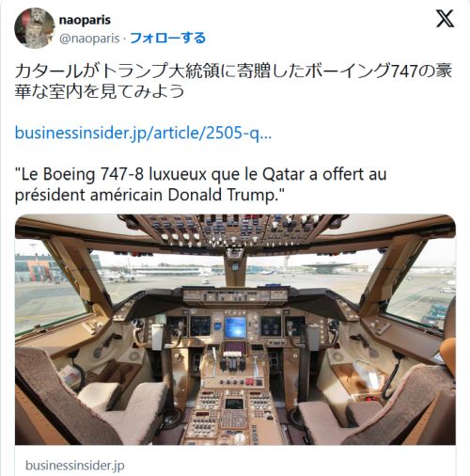Click the glareshield autopilot panel in photo
This screenshot has width=470, height=476.
(x=235, y=295)
